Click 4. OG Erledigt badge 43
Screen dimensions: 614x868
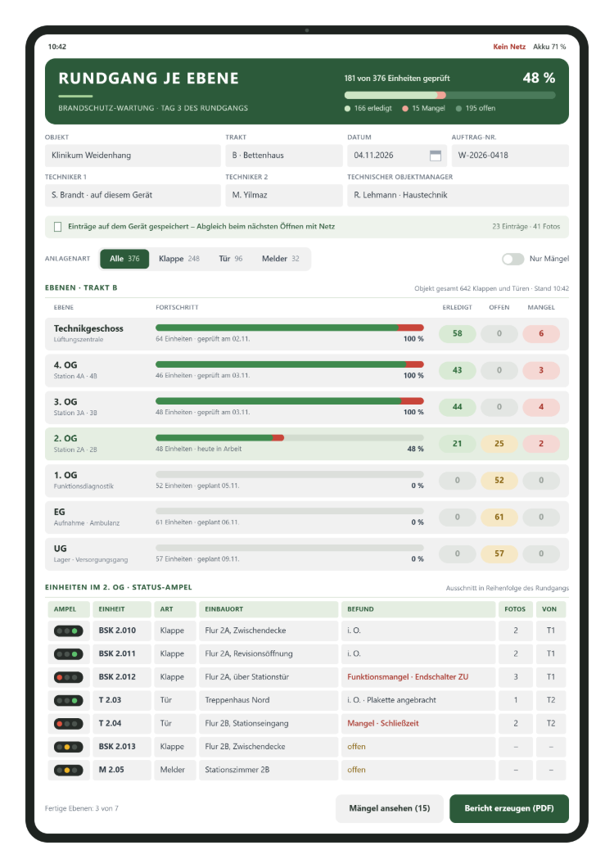(x=458, y=370)
